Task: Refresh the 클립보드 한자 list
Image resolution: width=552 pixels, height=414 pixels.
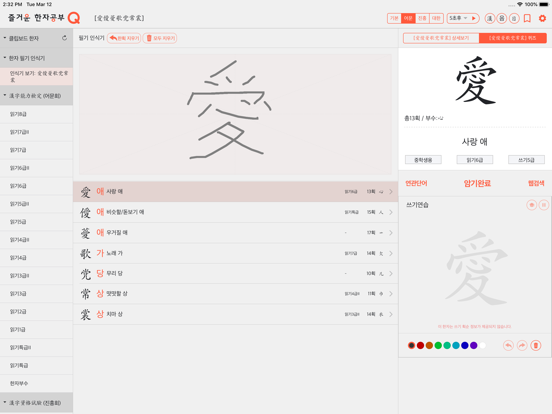Action: pyautogui.click(x=64, y=38)
